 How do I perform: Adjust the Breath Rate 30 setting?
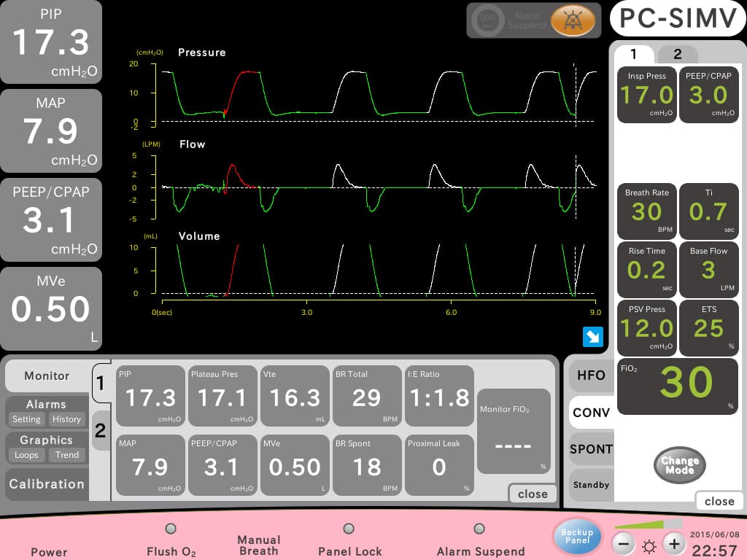(x=646, y=211)
